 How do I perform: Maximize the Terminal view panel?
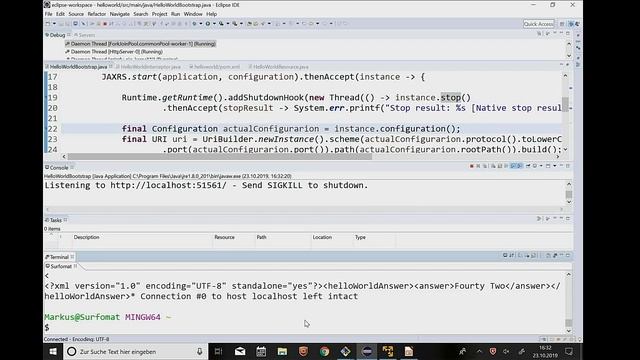click(568, 256)
